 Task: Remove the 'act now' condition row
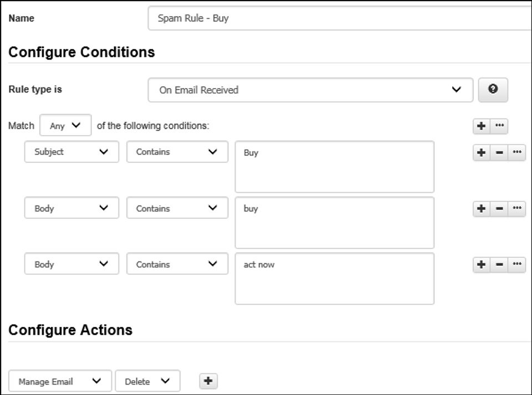click(x=499, y=264)
